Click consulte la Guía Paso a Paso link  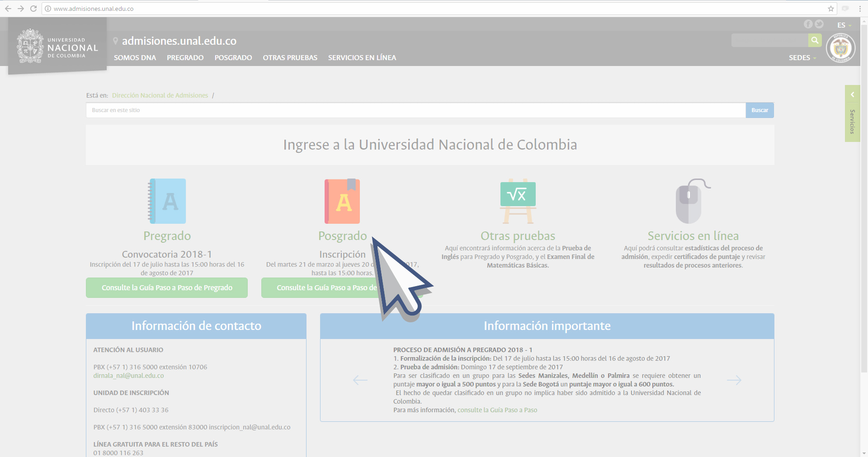[497, 410]
